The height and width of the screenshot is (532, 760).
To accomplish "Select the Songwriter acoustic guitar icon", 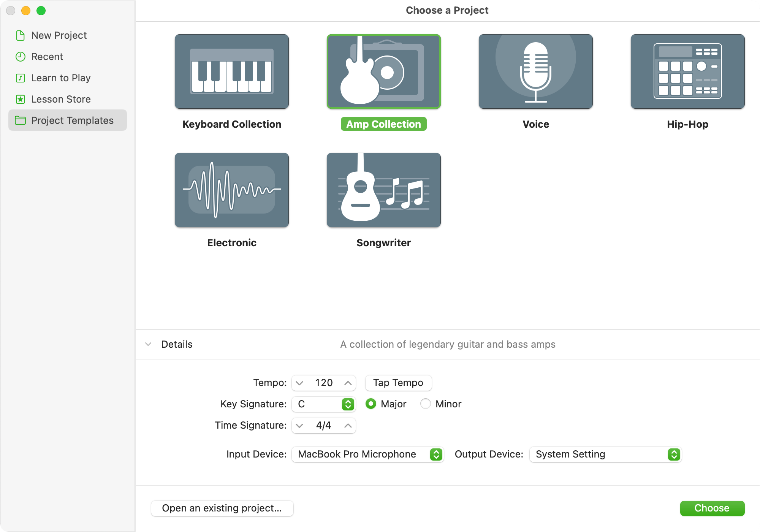I will tap(384, 190).
